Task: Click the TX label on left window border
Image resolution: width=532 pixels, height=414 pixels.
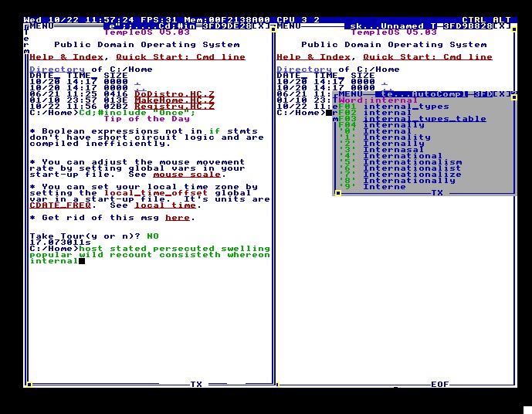Action: tap(196, 384)
